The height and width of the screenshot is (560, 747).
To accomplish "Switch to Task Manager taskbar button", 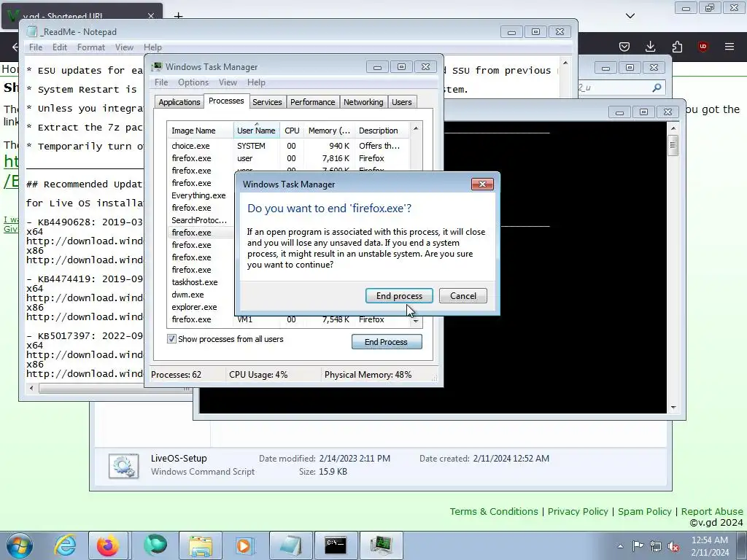I will pos(381,545).
